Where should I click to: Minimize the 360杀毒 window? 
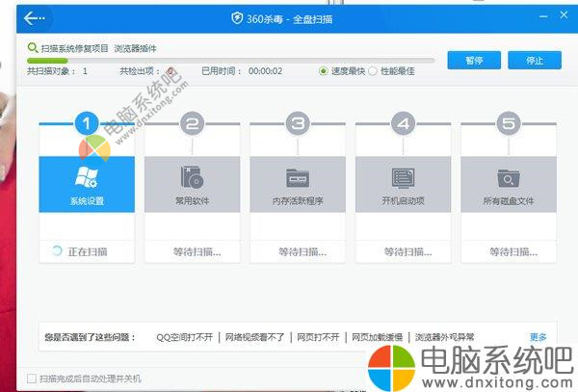coord(542,17)
